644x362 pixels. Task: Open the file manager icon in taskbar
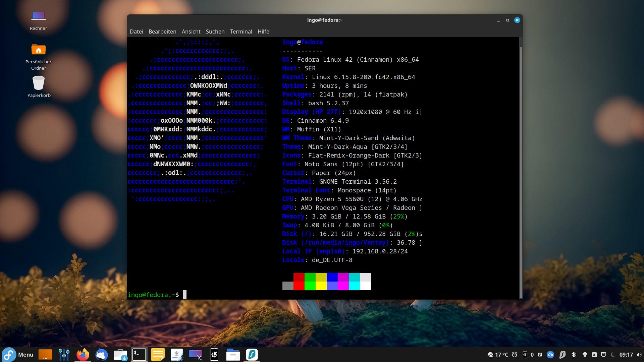(x=233, y=355)
